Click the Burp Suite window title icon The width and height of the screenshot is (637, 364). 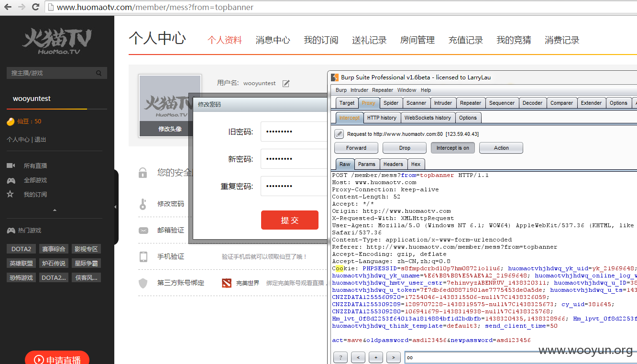[x=335, y=77]
